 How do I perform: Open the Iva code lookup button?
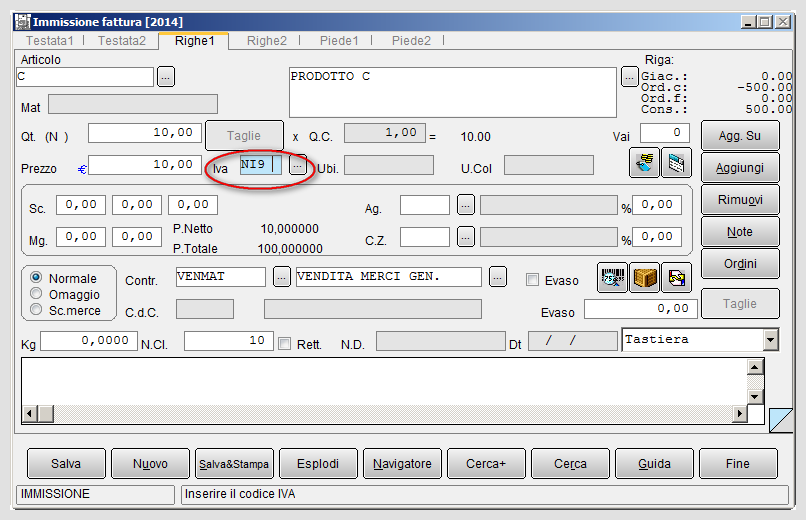tap(298, 165)
